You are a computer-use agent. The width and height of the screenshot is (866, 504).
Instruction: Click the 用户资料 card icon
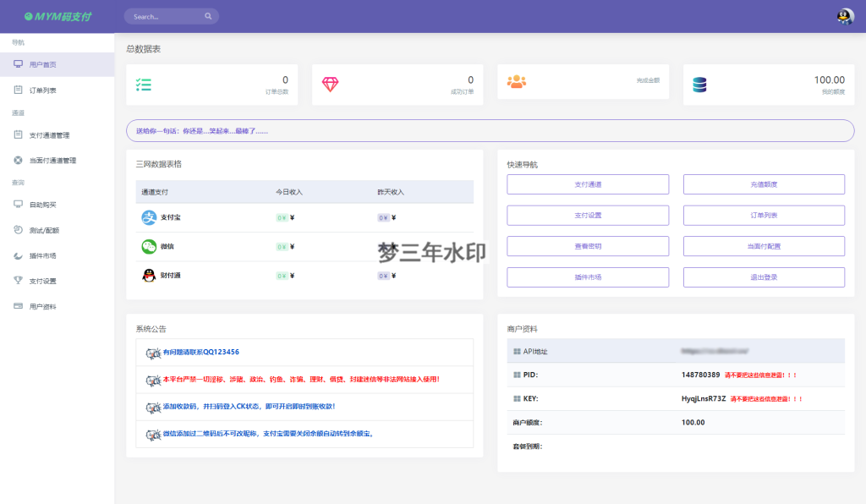click(19, 306)
